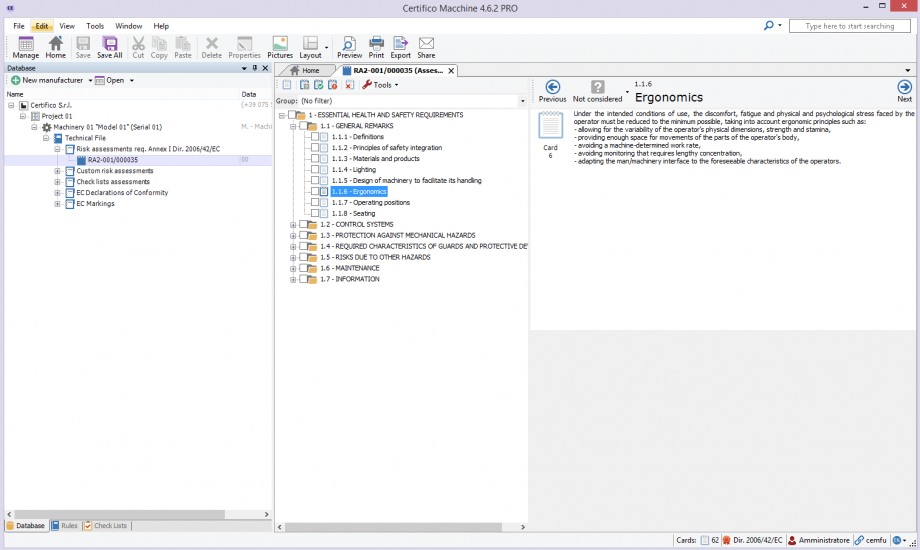Toggle the 1.1.8 - Seating checkbox
920x550 pixels.
[x=316, y=214]
